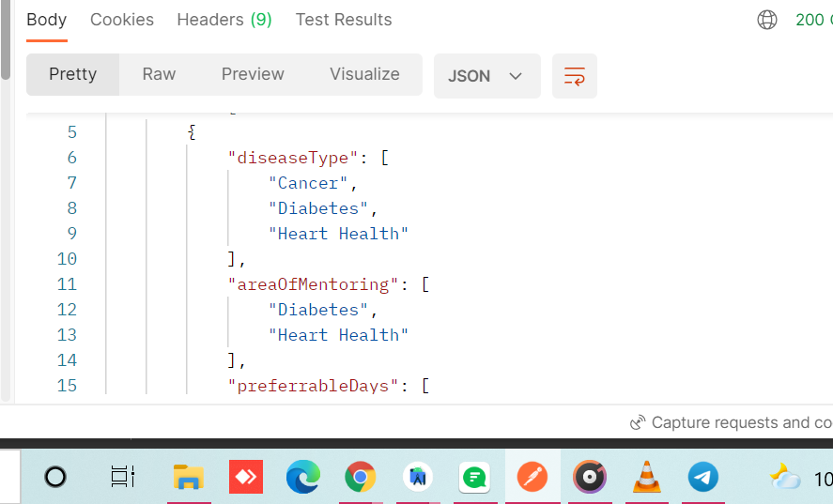Open Android Studio from the taskbar
833x504 pixels.
[418, 477]
